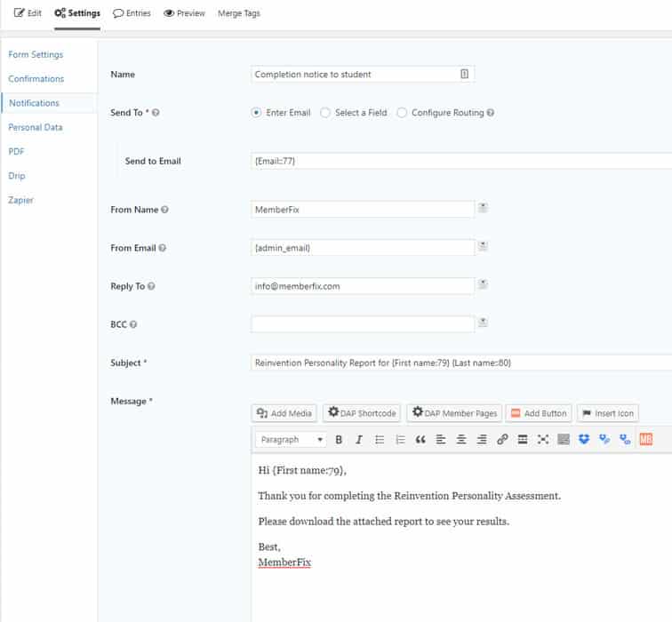Open Confirmations in the settings sidebar

click(36, 79)
